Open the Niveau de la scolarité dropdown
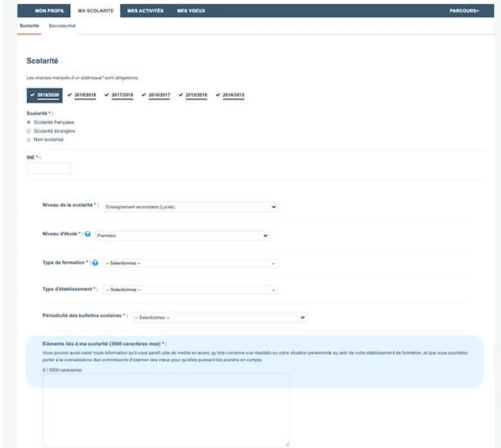501x448 pixels. click(x=190, y=207)
